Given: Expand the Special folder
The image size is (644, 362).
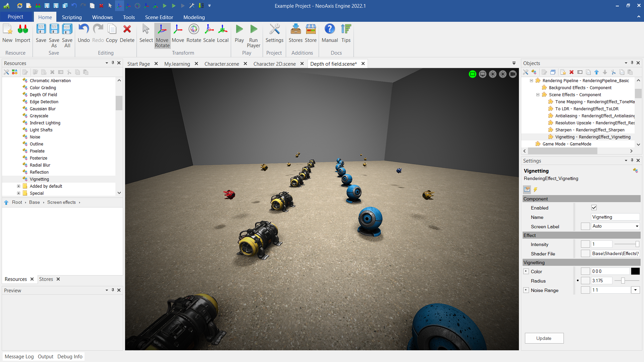Looking at the screenshot, I should (19, 193).
